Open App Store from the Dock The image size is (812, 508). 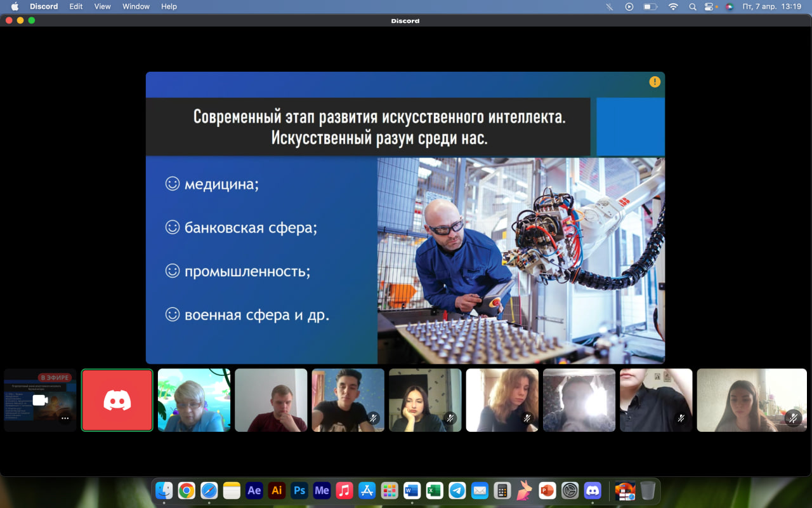pyautogui.click(x=367, y=490)
